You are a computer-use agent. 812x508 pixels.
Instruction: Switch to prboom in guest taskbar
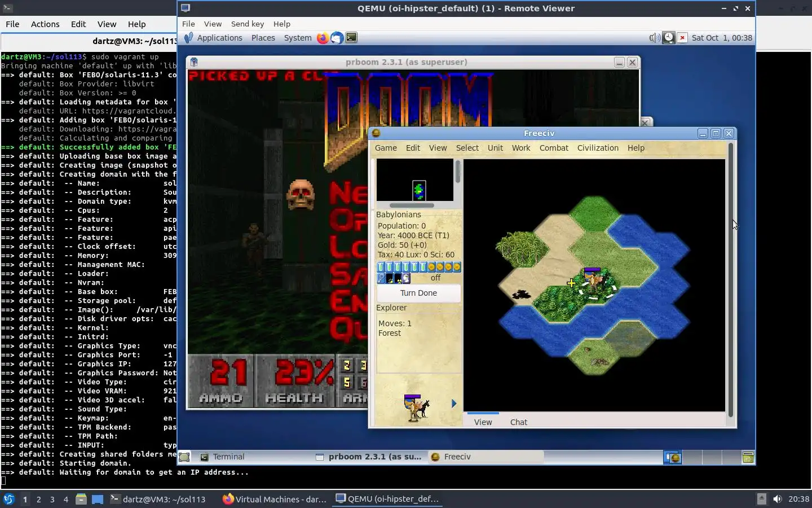pyautogui.click(x=369, y=457)
